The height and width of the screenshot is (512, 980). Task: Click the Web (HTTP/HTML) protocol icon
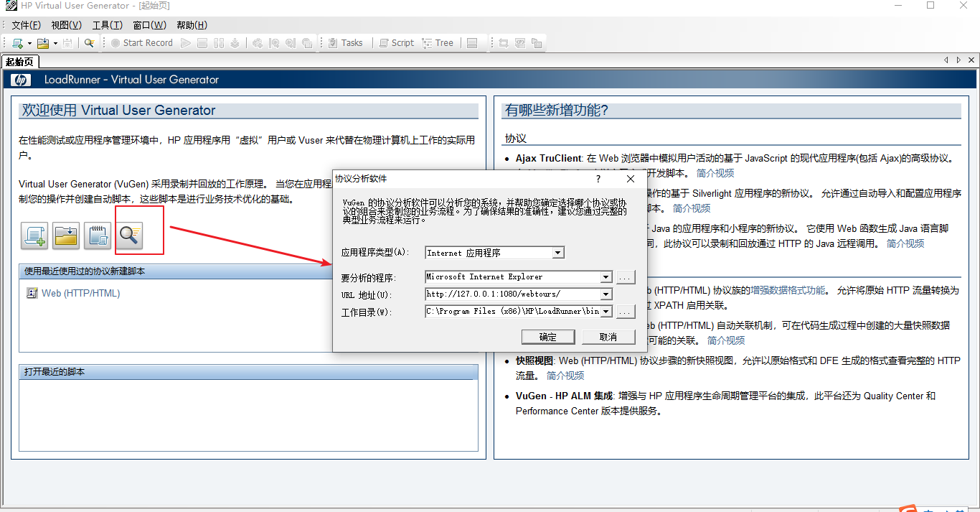point(32,293)
